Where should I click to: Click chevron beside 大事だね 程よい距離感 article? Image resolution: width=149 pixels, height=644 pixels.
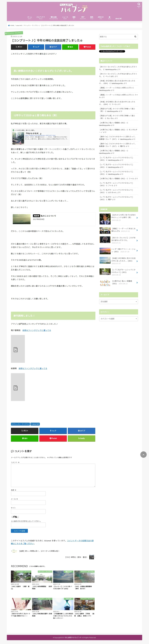coord(137,283)
